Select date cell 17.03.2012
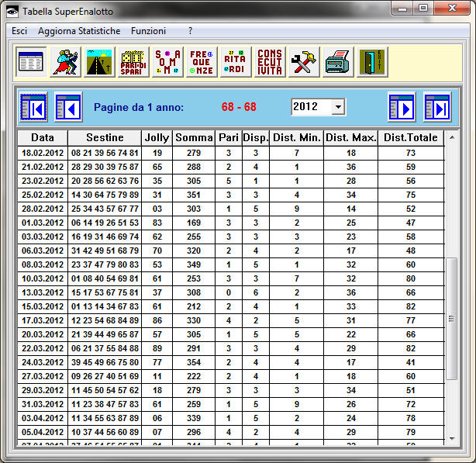476x463 pixels. tap(43, 320)
